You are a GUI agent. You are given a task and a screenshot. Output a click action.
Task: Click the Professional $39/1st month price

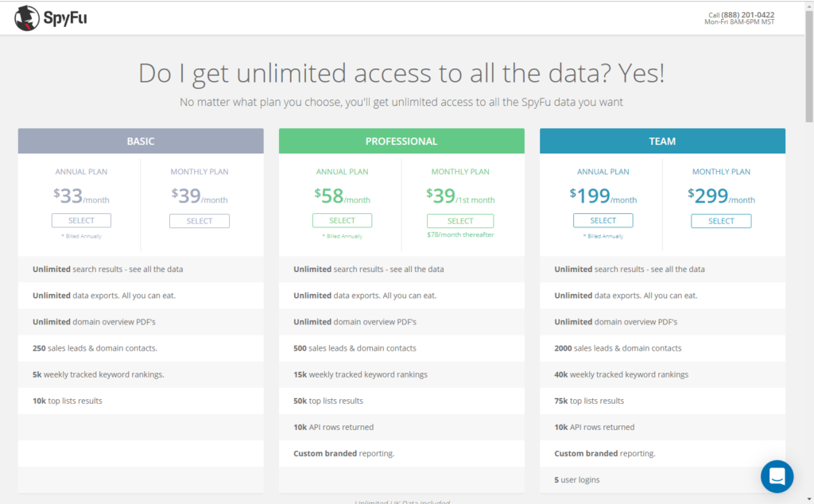coord(460,196)
